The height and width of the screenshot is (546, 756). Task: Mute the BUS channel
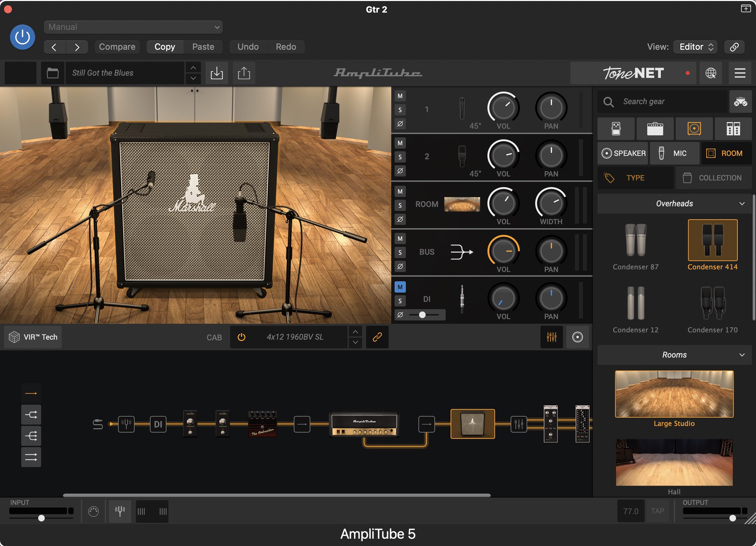click(x=400, y=239)
